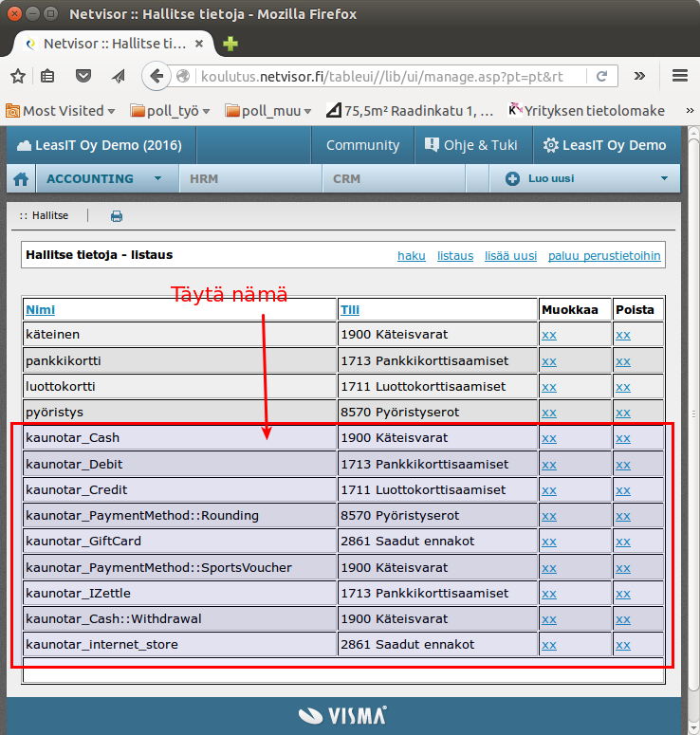Open the Community menu item
The width and height of the screenshot is (700, 735).
tap(362, 145)
